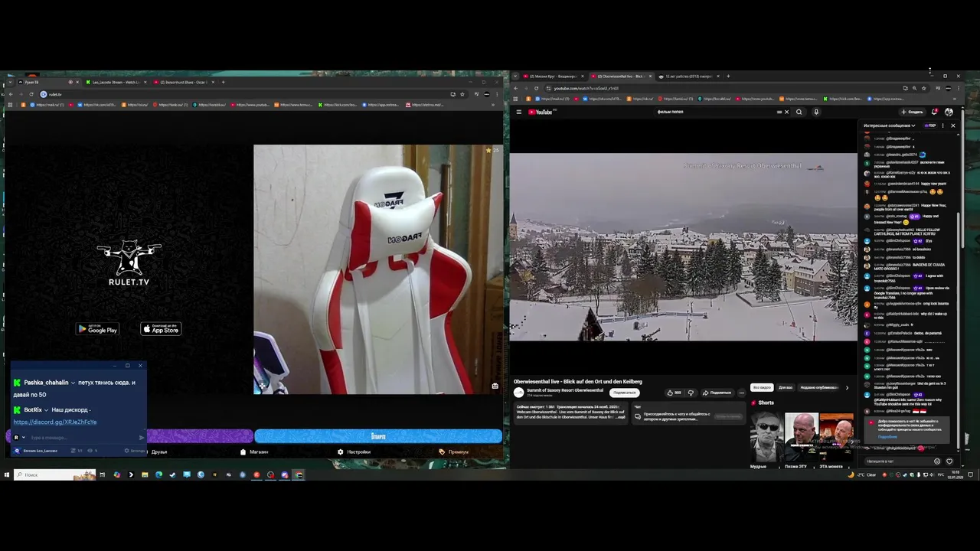Expand the video description '...ещё'
Image resolution: width=980 pixels, height=551 pixels.
pos(621,417)
